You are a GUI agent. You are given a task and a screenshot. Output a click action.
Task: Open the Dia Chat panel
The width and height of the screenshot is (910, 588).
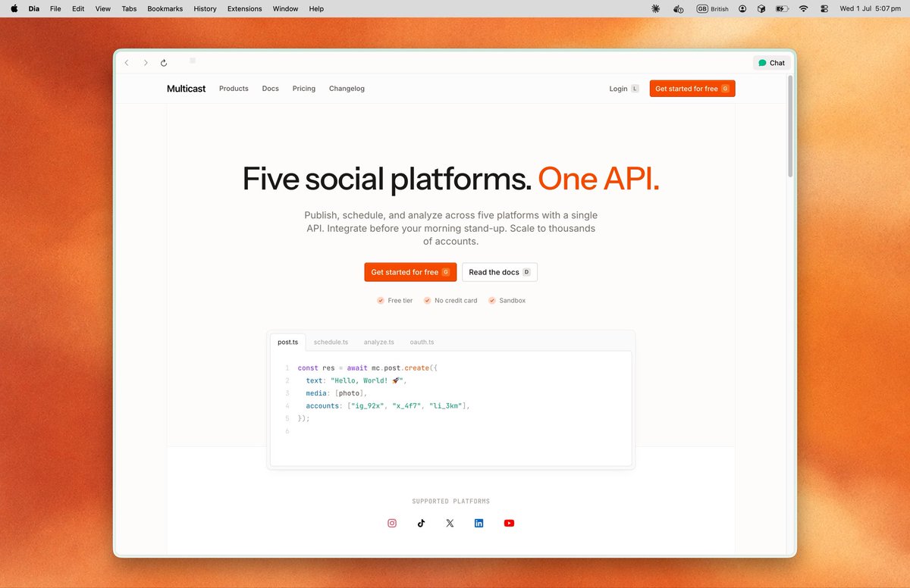point(772,63)
